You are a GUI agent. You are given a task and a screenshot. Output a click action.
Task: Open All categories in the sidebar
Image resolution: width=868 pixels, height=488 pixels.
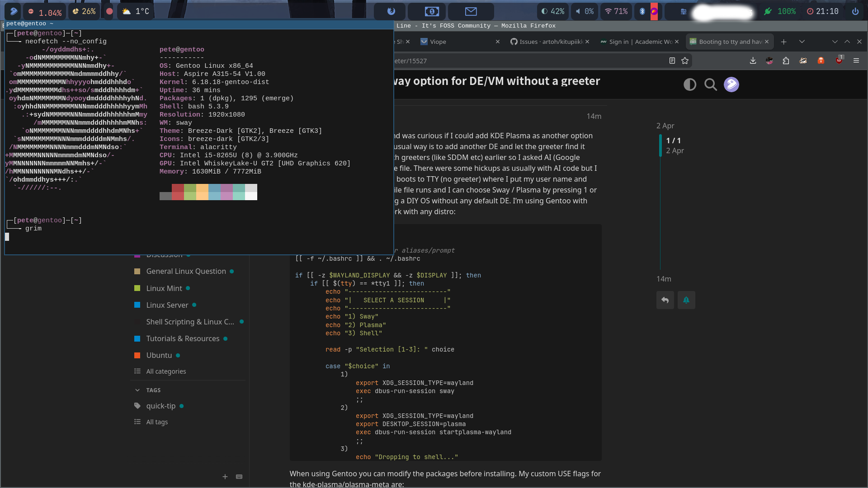point(166,371)
